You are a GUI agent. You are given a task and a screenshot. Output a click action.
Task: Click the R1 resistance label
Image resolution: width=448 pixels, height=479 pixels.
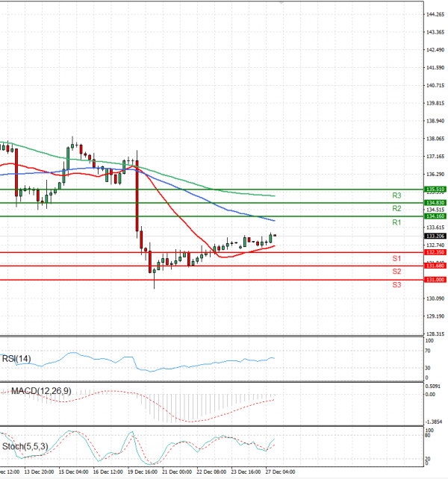point(396,222)
